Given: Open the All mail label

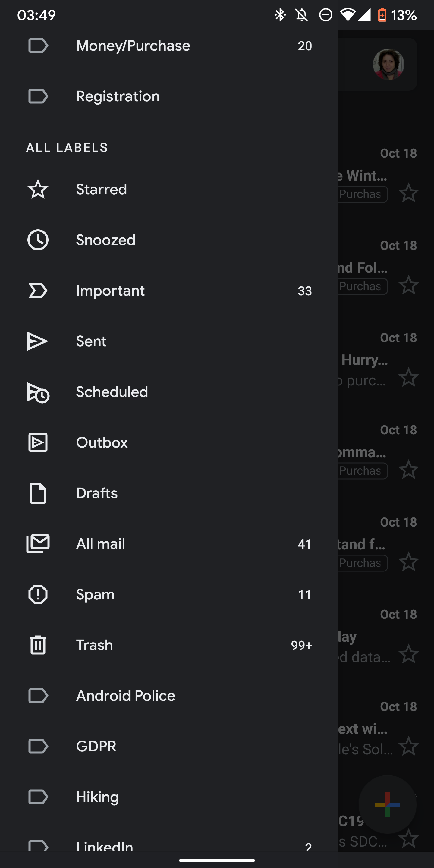Looking at the screenshot, I should coord(100,544).
